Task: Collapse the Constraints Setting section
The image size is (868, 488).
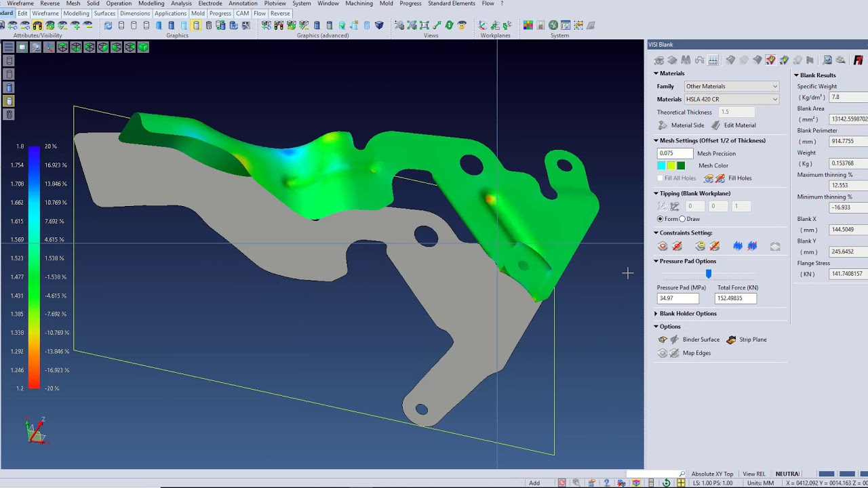Action: [656, 232]
